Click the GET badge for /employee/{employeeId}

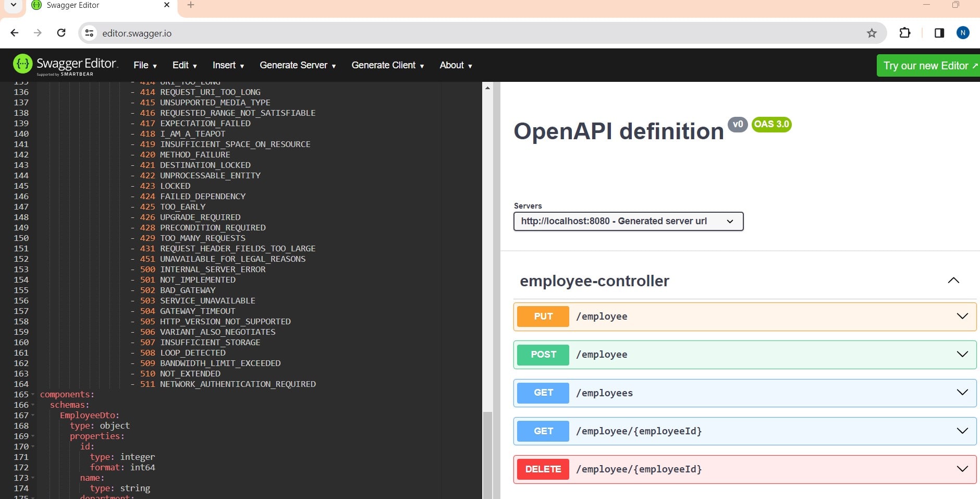(543, 431)
